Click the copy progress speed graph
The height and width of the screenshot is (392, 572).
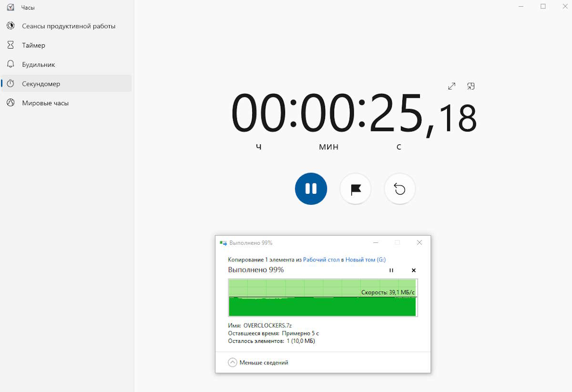tap(323, 298)
